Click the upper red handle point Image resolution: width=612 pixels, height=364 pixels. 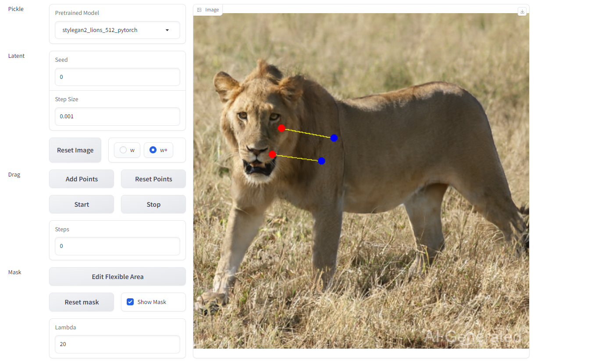pos(281,128)
